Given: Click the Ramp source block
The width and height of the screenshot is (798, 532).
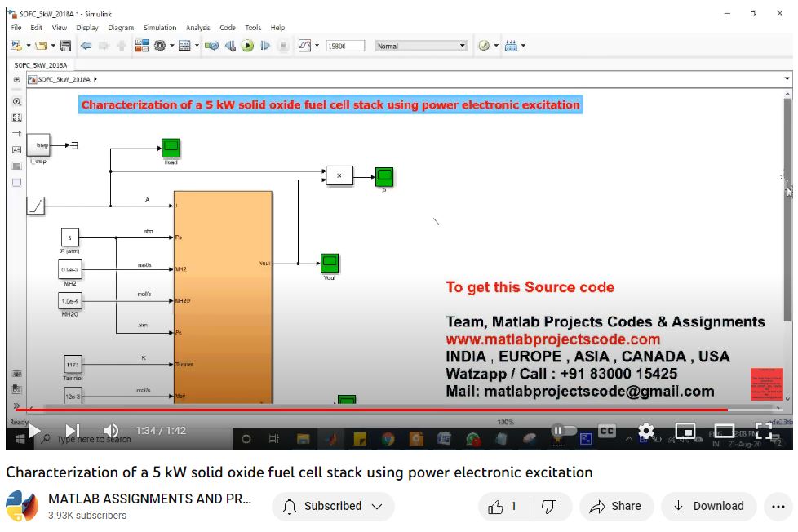Looking at the screenshot, I should click(x=36, y=206).
